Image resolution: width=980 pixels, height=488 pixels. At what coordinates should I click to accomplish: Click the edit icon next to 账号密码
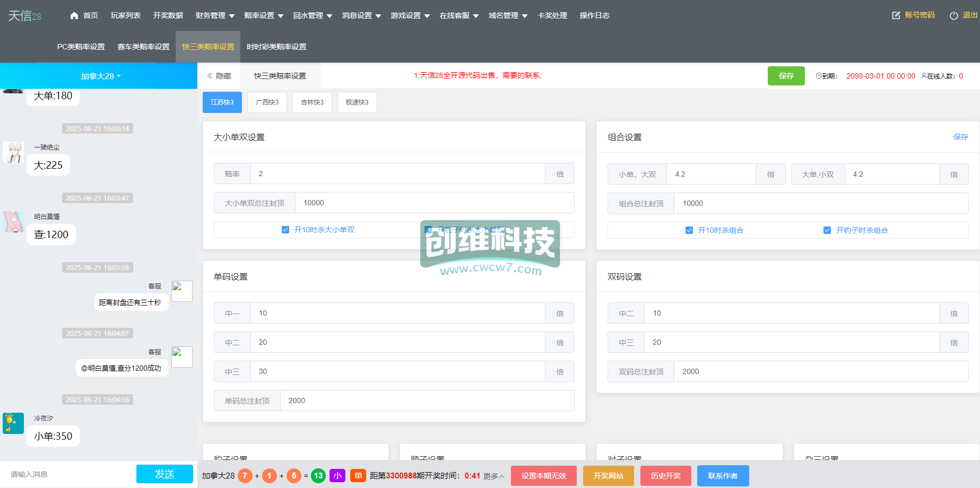point(896,15)
